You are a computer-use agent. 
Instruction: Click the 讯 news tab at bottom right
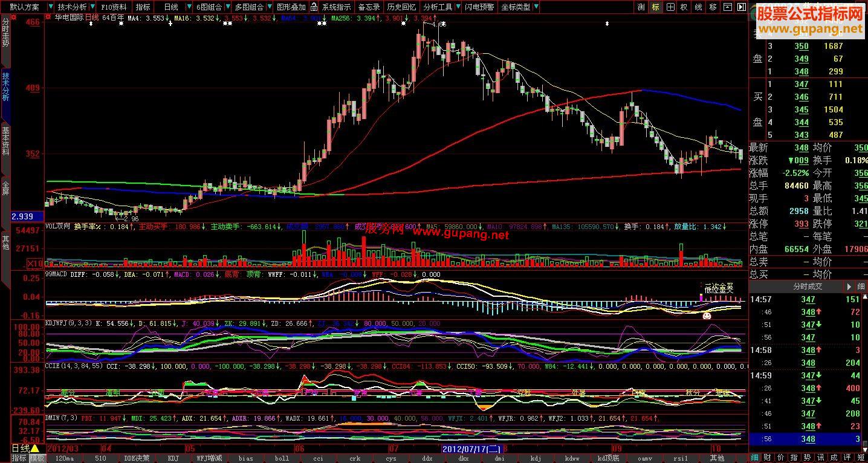(821, 458)
